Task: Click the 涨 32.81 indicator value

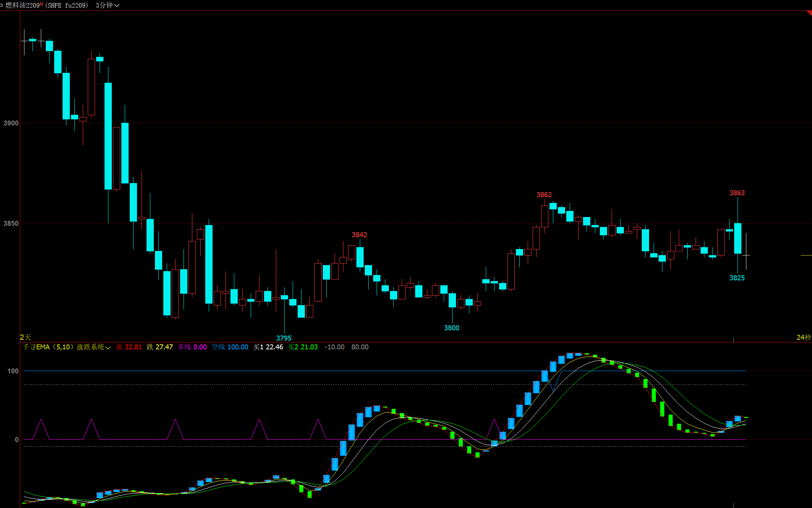Action: click(129, 347)
